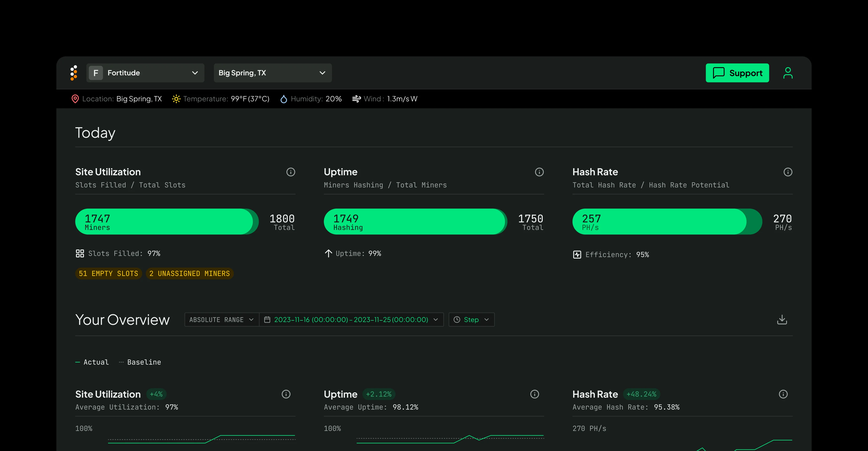Screen dimensions: 868x451
Task: Click info icon beside Site Utilization +4%
Action: click(286, 394)
